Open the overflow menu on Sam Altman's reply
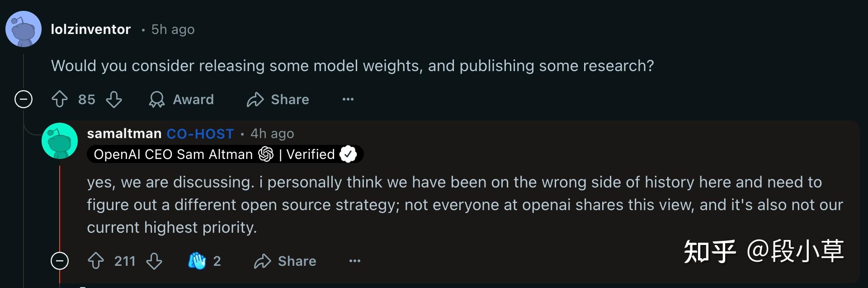The height and width of the screenshot is (288, 868). (x=355, y=261)
